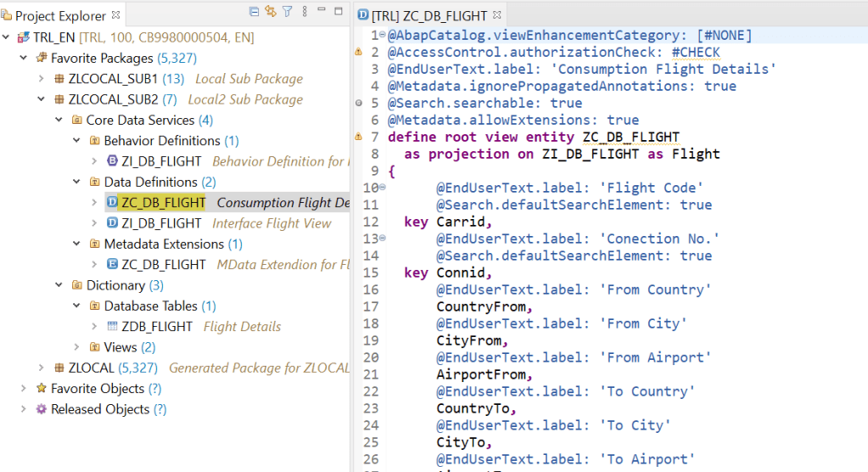Collapse the Favorite Packages node

pyautogui.click(x=23, y=58)
